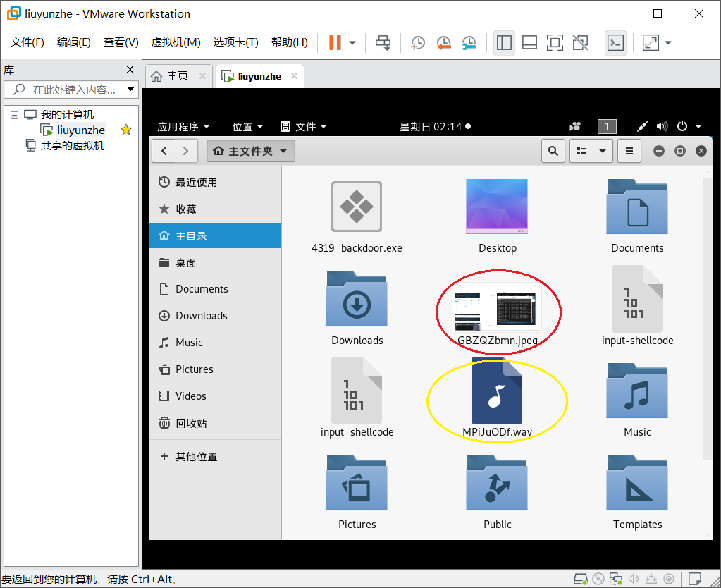Open the file manager hamburger menu

629,151
